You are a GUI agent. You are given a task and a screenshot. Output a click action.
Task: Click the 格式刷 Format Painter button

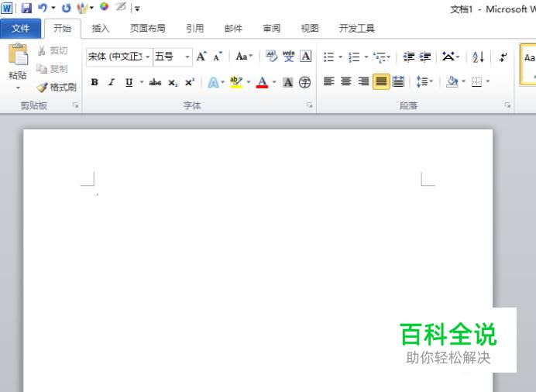(57, 87)
